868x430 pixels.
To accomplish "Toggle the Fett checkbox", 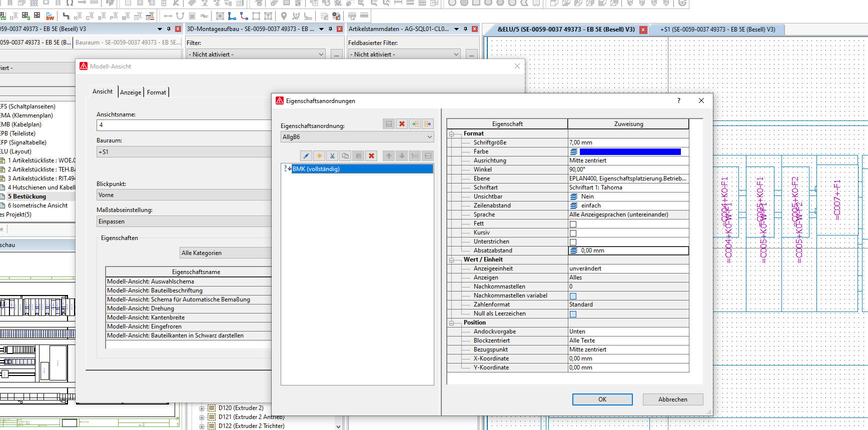I will pos(573,224).
